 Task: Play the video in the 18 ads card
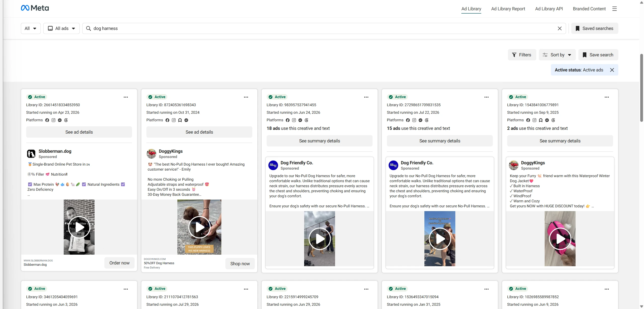(x=320, y=239)
